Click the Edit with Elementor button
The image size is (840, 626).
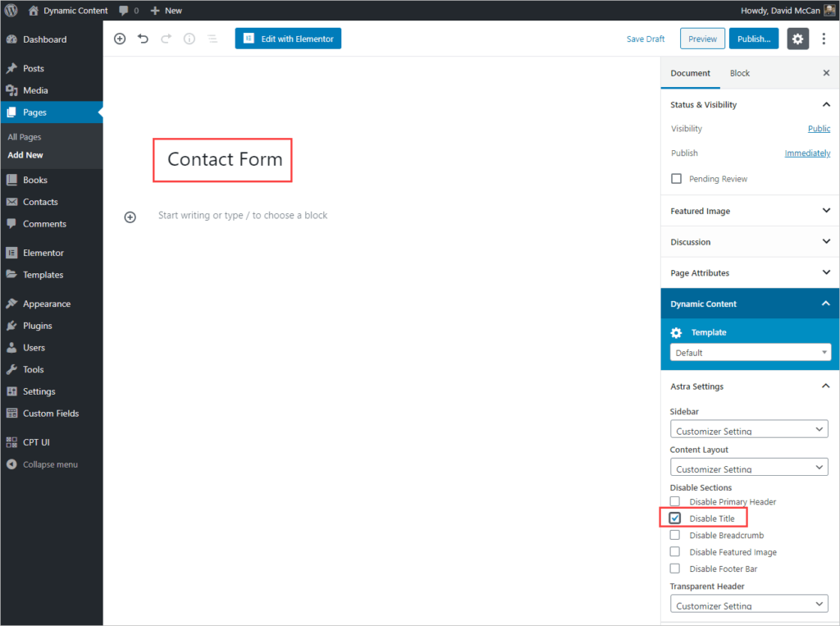point(288,39)
